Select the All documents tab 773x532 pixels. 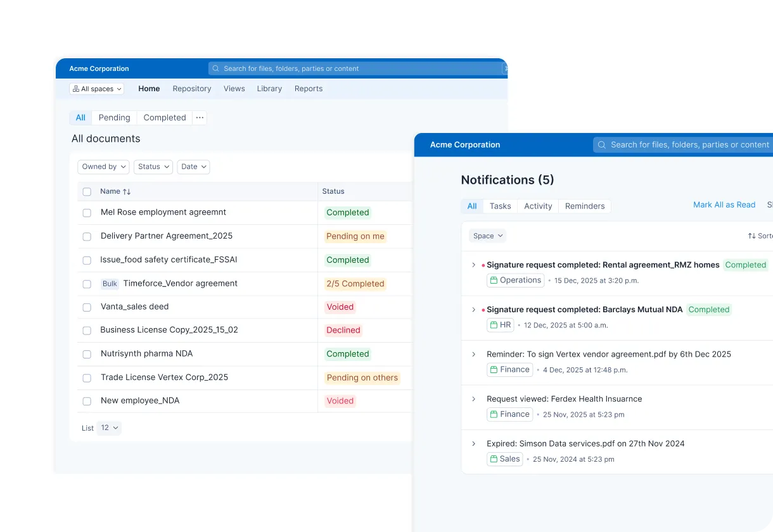pos(80,118)
